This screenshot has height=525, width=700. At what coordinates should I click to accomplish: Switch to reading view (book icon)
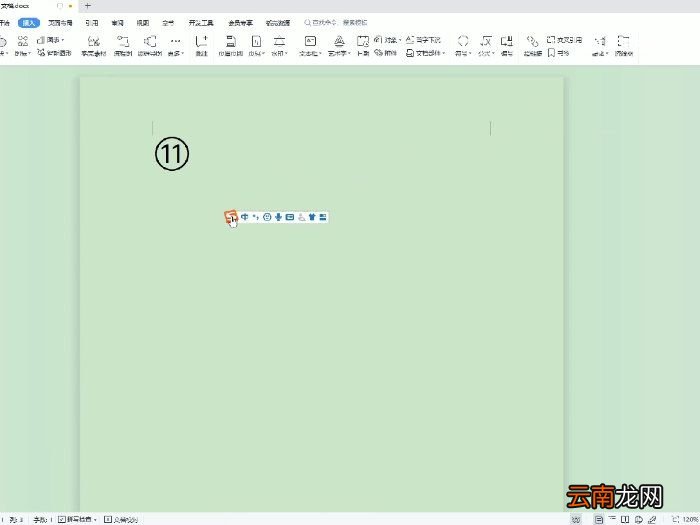625,519
